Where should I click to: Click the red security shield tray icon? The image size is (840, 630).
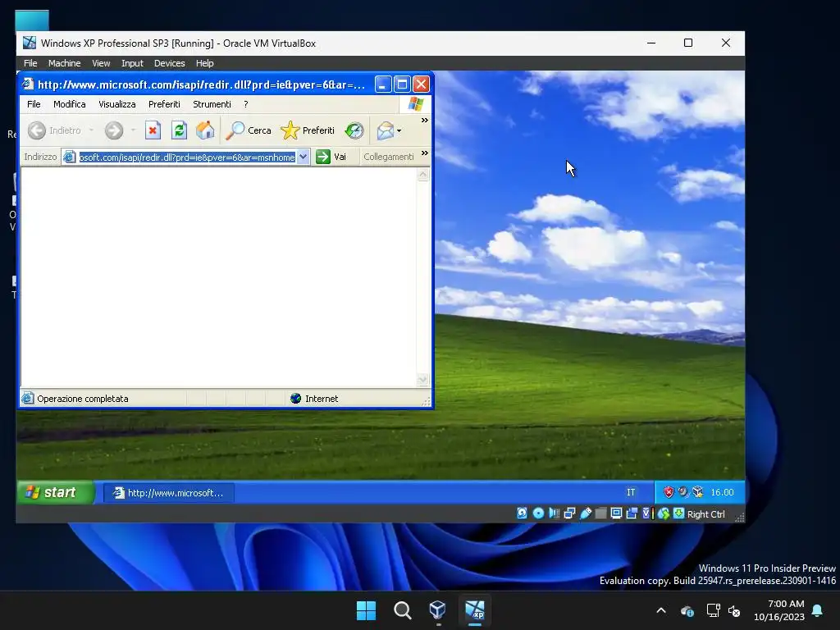[669, 492]
